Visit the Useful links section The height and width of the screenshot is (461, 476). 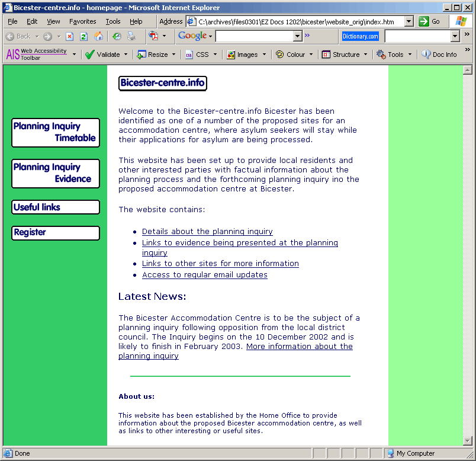tap(56, 207)
